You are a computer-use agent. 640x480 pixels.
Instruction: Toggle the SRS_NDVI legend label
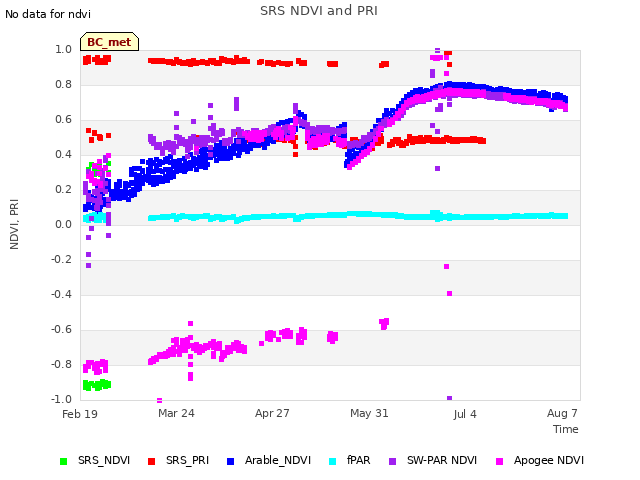[104, 460]
